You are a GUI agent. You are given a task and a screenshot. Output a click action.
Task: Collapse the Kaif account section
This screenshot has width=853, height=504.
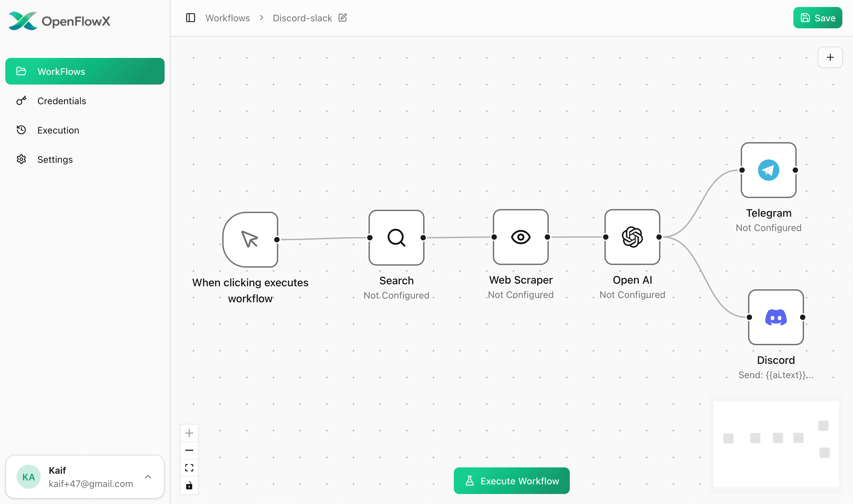tap(149, 476)
